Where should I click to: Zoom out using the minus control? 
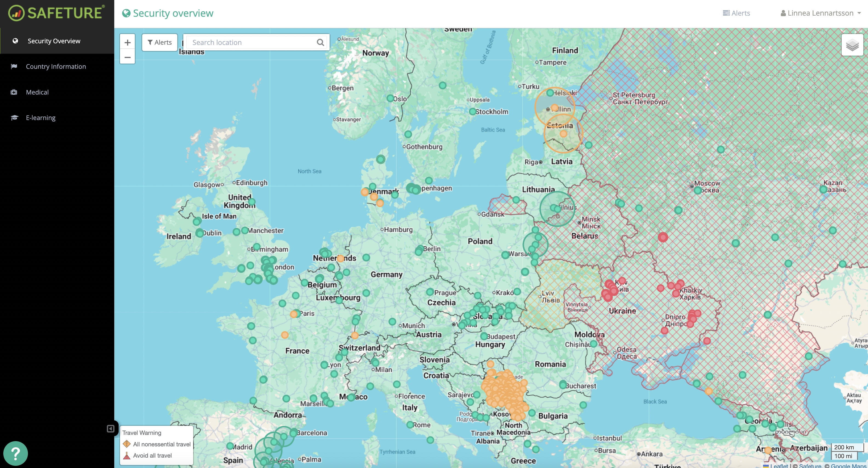click(127, 57)
